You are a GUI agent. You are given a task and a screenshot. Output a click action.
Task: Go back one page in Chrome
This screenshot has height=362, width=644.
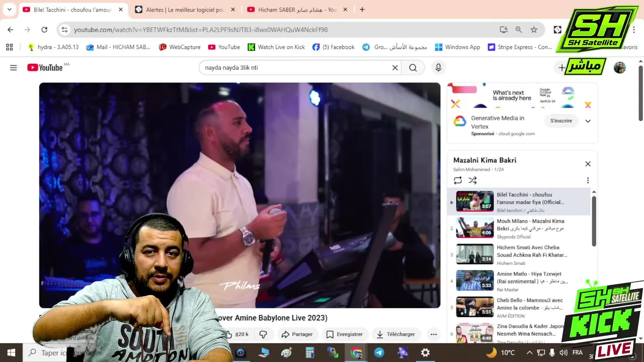[11, 30]
